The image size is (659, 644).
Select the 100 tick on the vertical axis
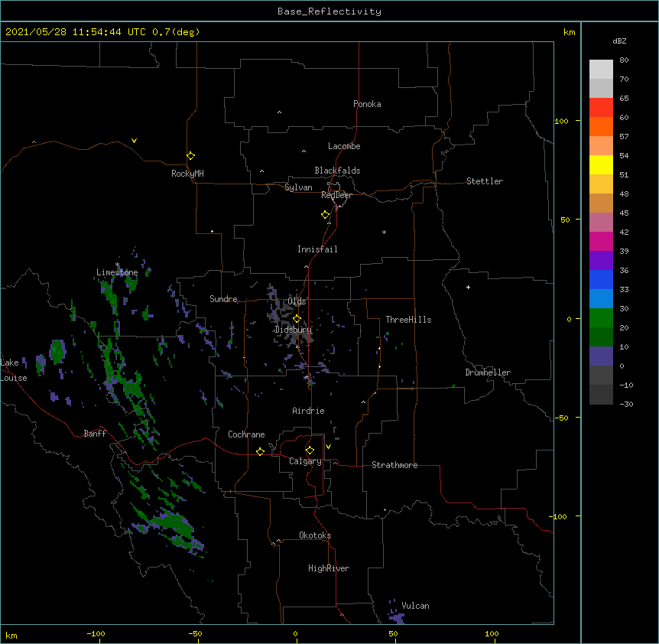coord(561,121)
